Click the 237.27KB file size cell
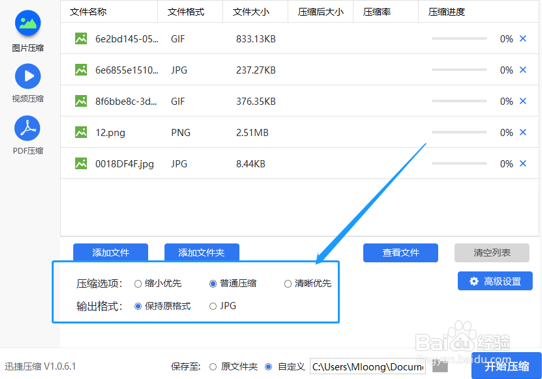Screen dimensions: 542x379 (x=256, y=70)
